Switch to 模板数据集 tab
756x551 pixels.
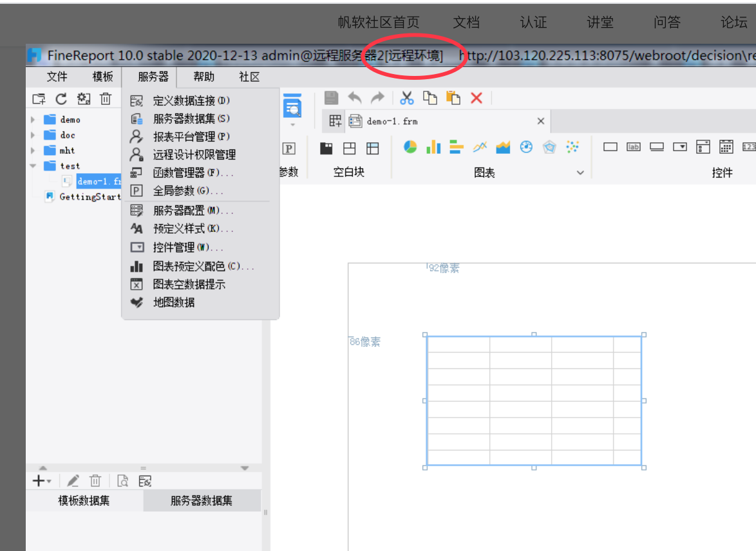coord(84,500)
